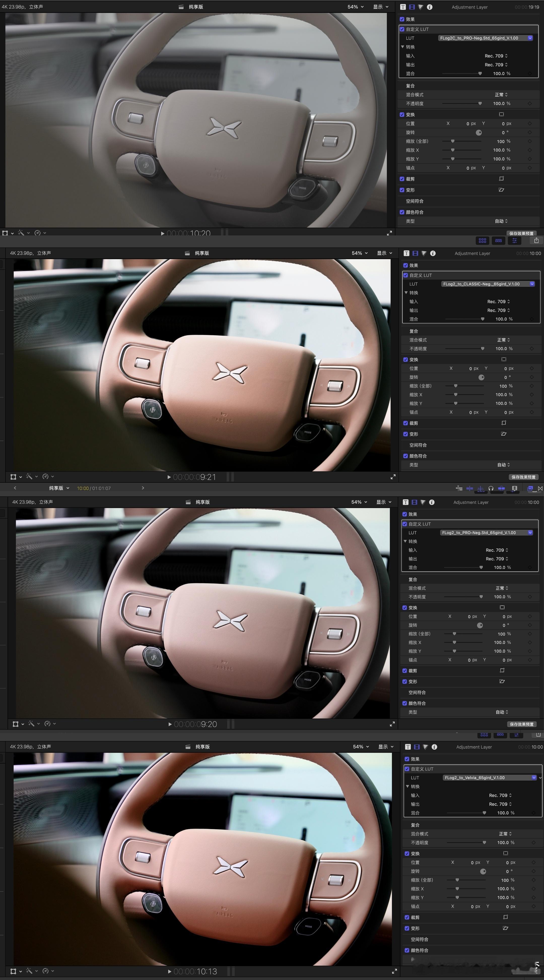Screen dimensions: 544x980
Task: Click fullscreen arrows icon beside the 10:20 timecode
Action: (389, 233)
